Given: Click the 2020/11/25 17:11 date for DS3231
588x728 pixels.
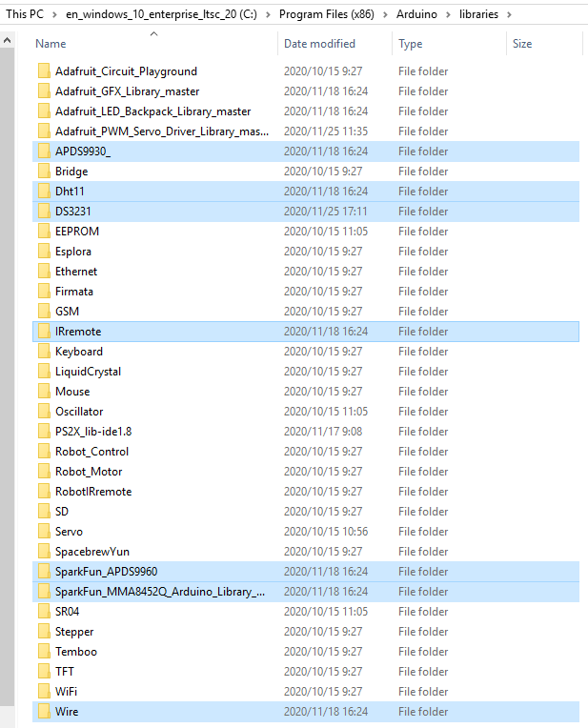Looking at the screenshot, I should click(x=326, y=212).
